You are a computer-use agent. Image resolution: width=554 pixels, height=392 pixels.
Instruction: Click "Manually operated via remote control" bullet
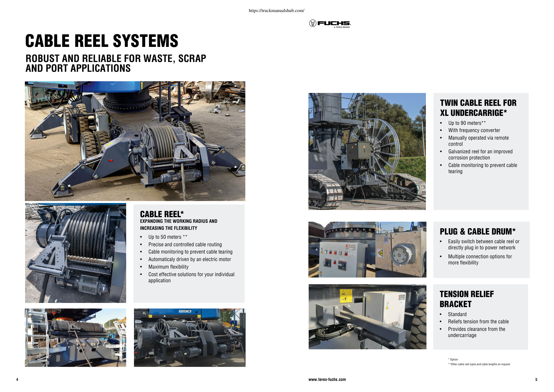(x=479, y=141)
